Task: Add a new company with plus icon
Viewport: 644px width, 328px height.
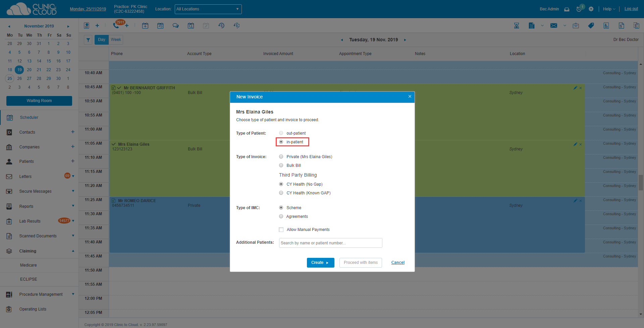Action: (x=73, y=146)
